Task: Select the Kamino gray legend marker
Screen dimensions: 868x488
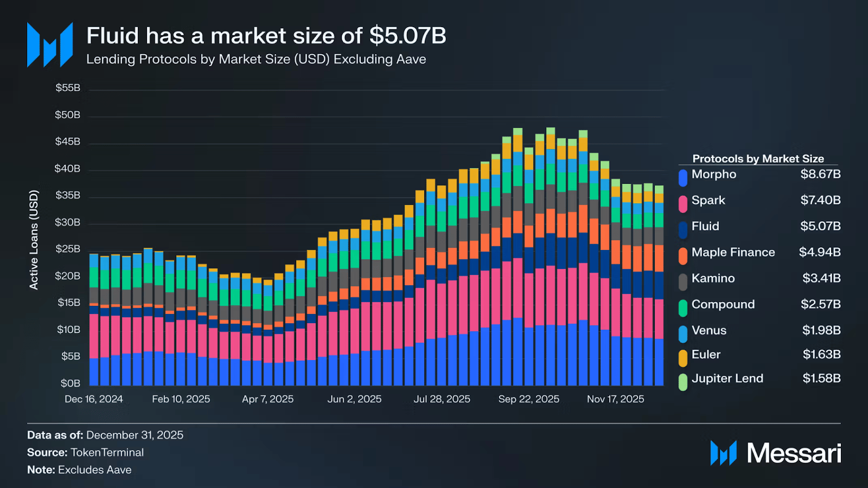Action: (683, 282)
